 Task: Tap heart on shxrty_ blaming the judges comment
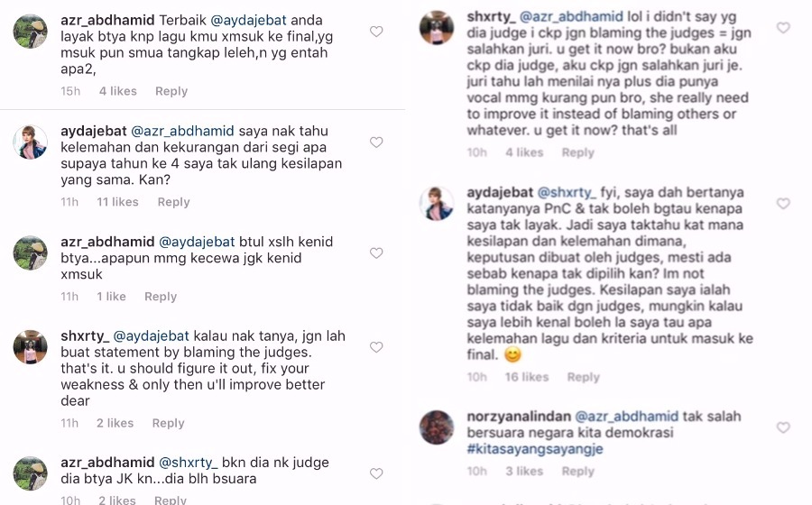(376, 347)
